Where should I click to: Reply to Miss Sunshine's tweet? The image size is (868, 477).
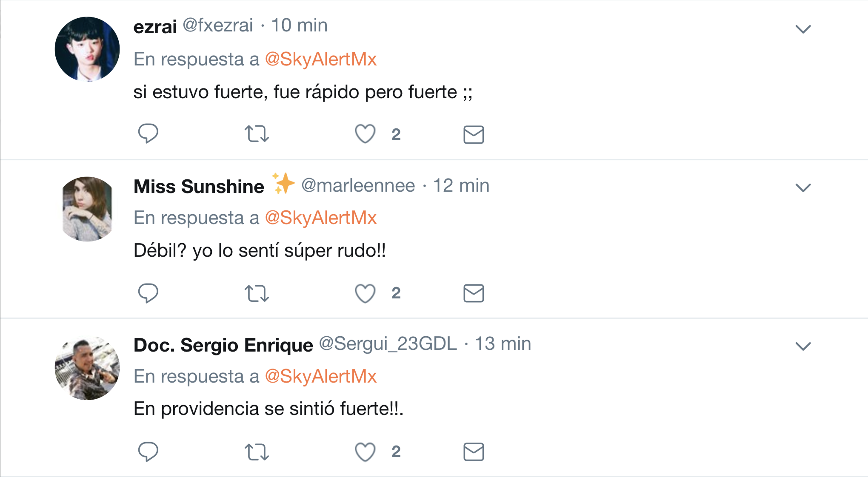[148, 293]
